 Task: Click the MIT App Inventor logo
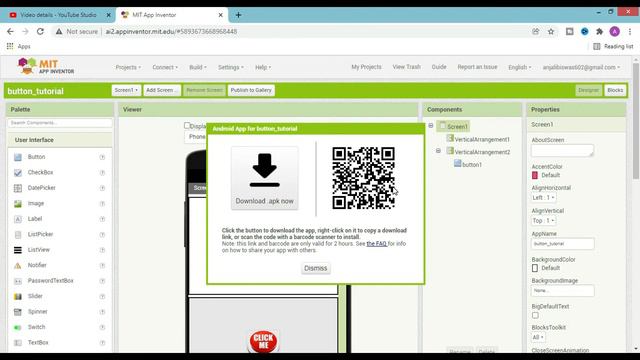pyautogui.click(x=46, y=66)
